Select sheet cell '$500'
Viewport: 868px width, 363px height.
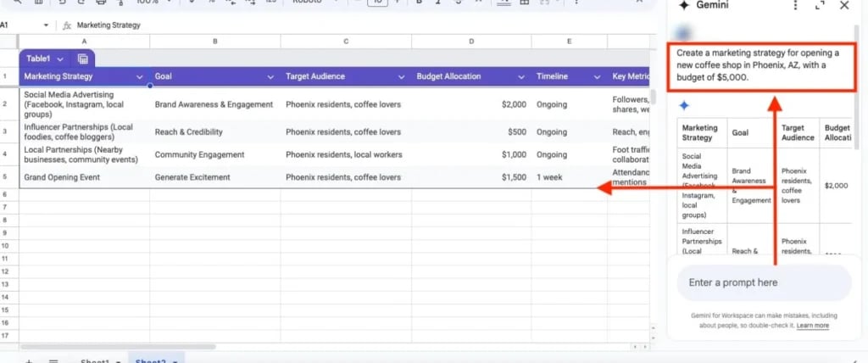(x=471, y=132)
